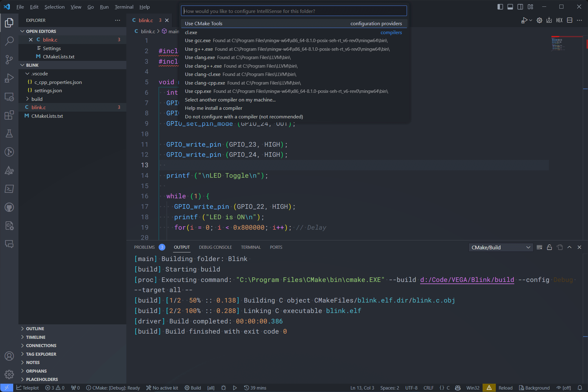Image resolution: width=588 pixels, height=392 pixels.
Task: Open Run and Debug view
Action: pyautogui.click(x=9, y=78)
